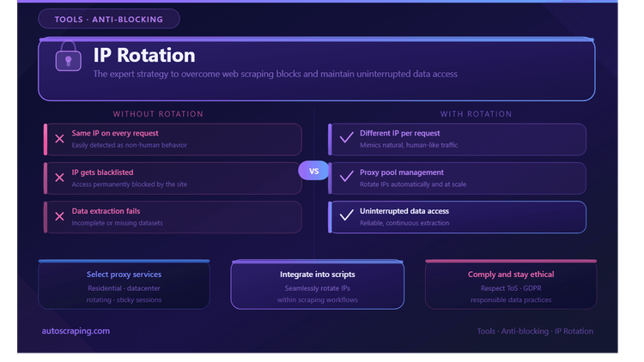This screenshot has height=362, width=644.
Task: Click the X icon for Data extraction fails
Action: click(x=59, y=216)
